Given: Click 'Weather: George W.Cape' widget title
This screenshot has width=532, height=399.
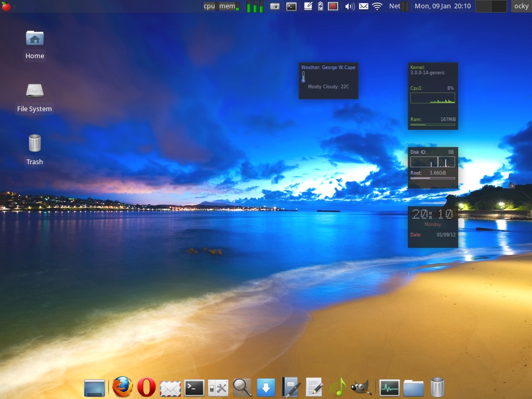Looking at the screenshot, I should pyautogui.click(x=328, y=67).
